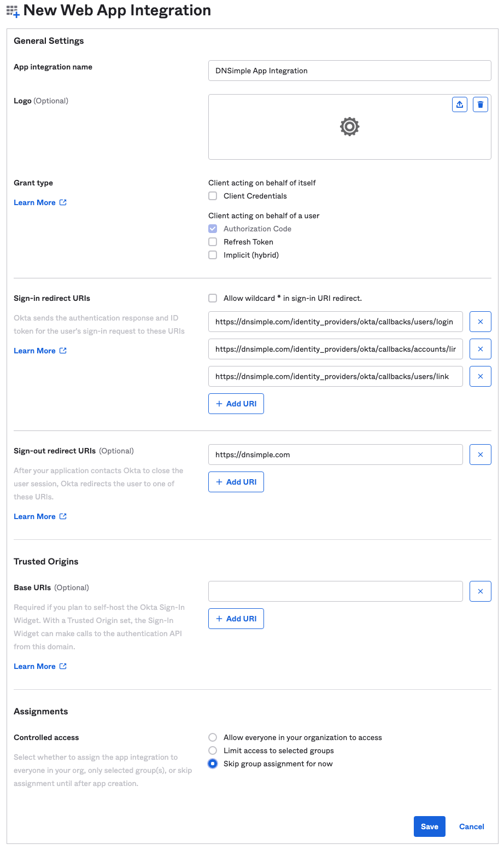The height and width of the screenshot is (850, 504).
Task: Click the gear logo placeholder image
Action: [350, 127]
